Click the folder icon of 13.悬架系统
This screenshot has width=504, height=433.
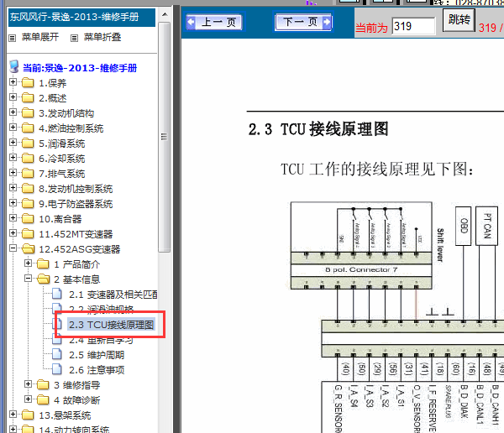click(28, 415)
